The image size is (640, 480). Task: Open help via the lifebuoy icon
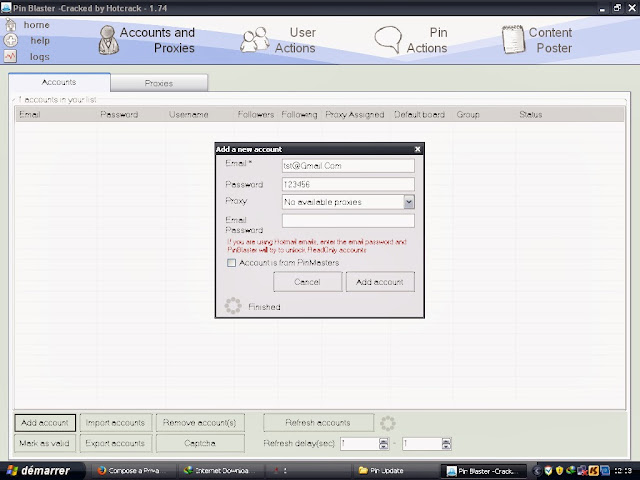11,40
